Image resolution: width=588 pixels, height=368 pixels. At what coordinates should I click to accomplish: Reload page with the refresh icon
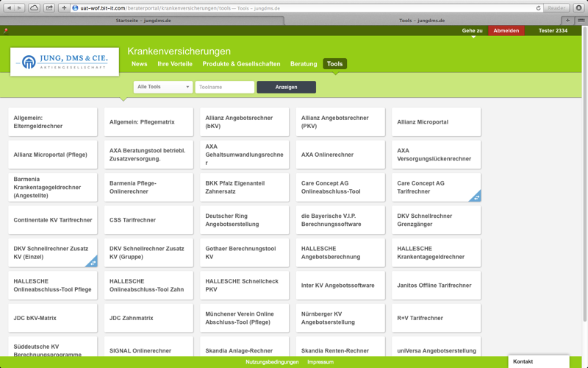[538, 8]
